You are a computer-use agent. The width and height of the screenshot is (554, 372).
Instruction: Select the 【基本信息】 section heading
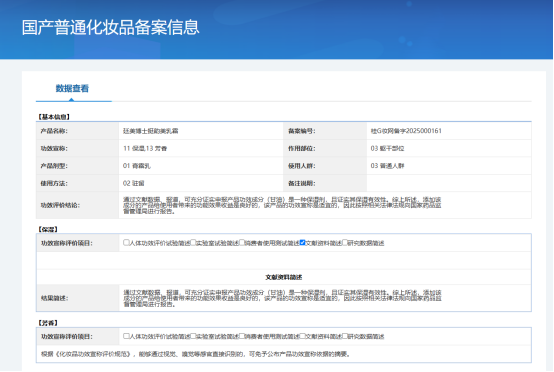point(54,117)
